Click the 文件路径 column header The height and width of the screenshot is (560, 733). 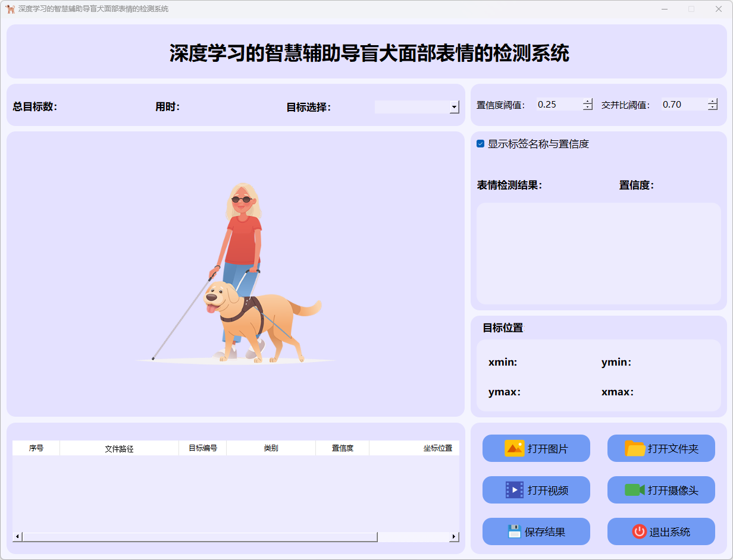tap(119, 448)
